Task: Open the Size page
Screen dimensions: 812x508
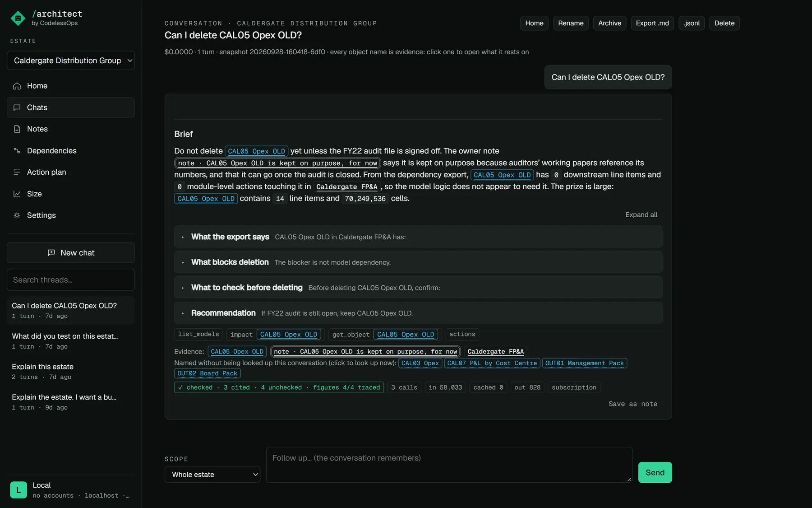Action: tap(71, 194)
